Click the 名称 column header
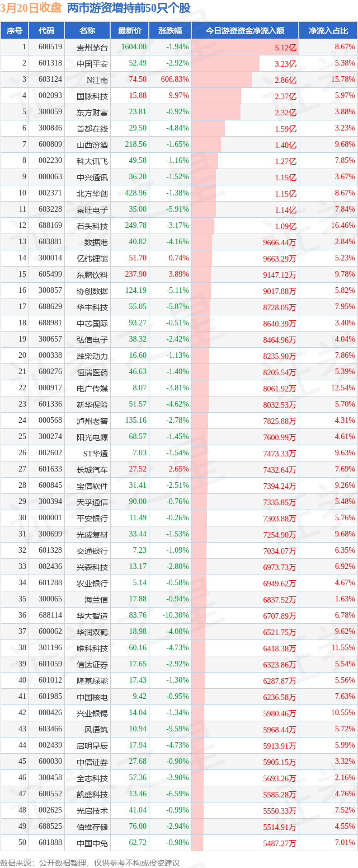The image size is (358, 868). (x=87, y=31)
